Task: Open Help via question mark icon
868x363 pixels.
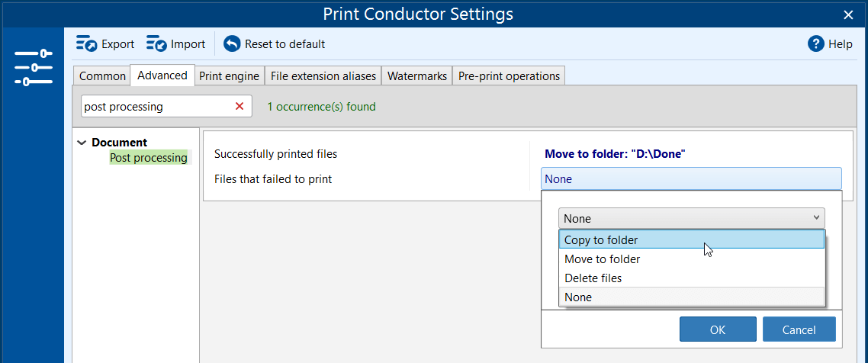Action: pos(816,44)
